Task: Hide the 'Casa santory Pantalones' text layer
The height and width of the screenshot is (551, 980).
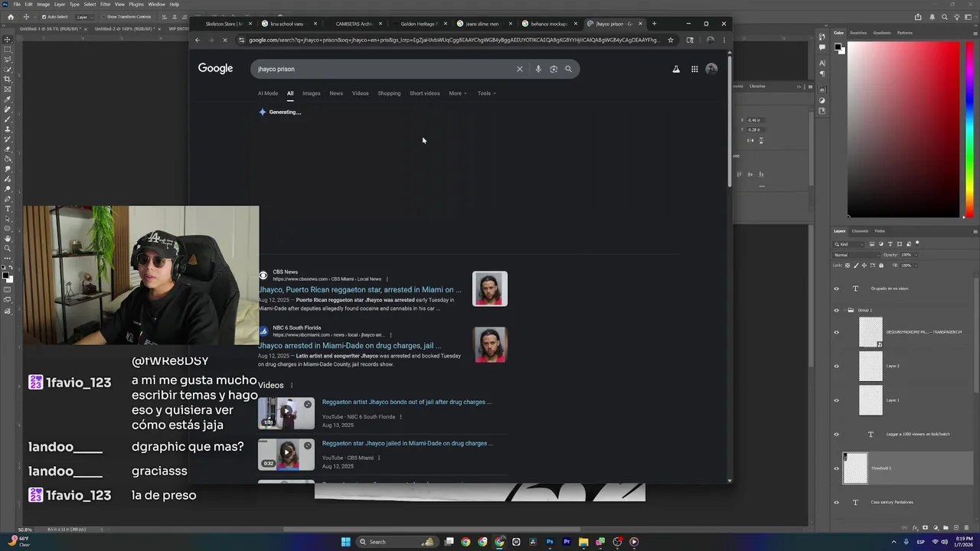Action: [x=836, y=502]
